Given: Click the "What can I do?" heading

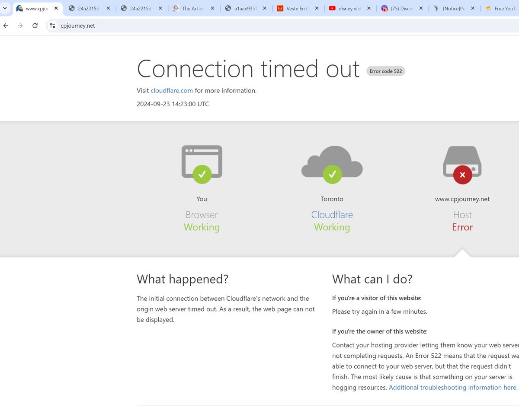Looking at the screenshot, I should pyautogui.click(x=372, y=279).
